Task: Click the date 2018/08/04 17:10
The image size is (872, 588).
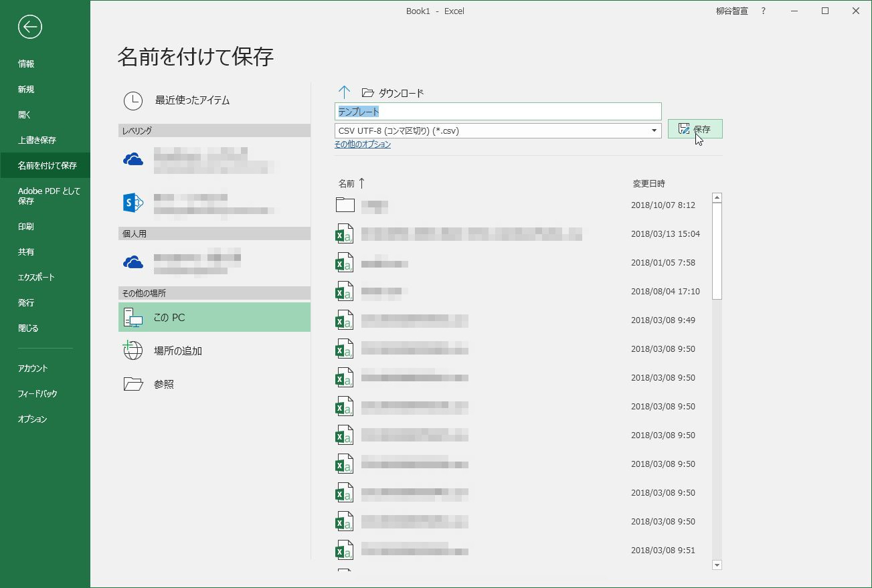Action: (x=665, y=292)
